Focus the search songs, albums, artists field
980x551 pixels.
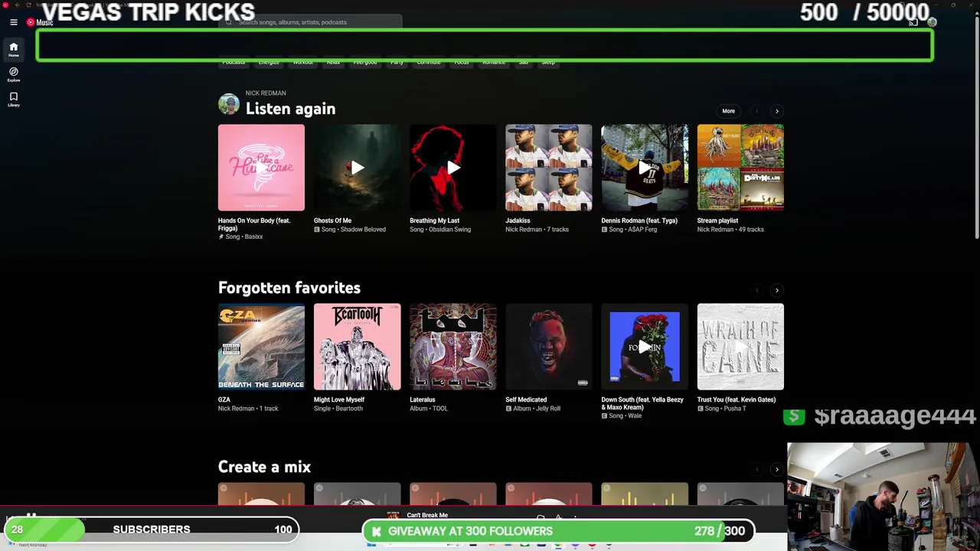point(311,22)
